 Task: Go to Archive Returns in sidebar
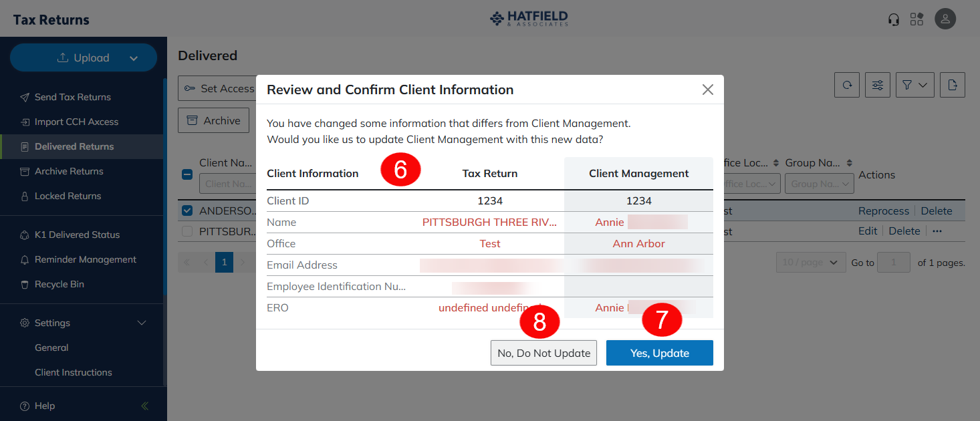69,171
